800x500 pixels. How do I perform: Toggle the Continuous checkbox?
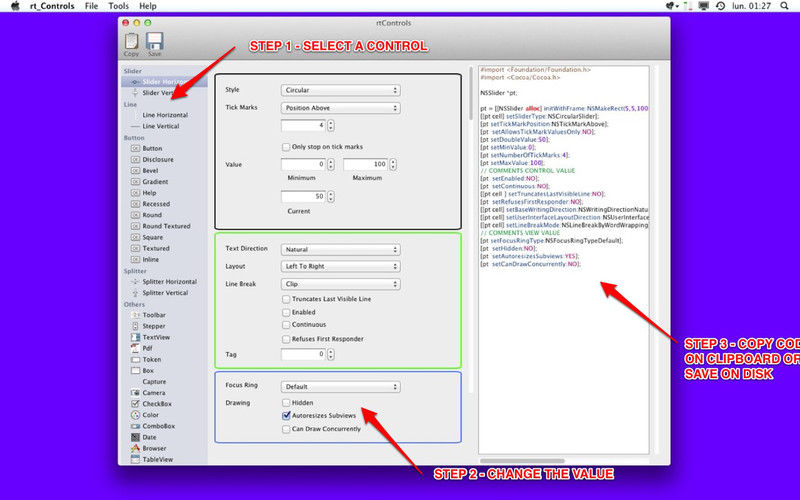(286, 324)
